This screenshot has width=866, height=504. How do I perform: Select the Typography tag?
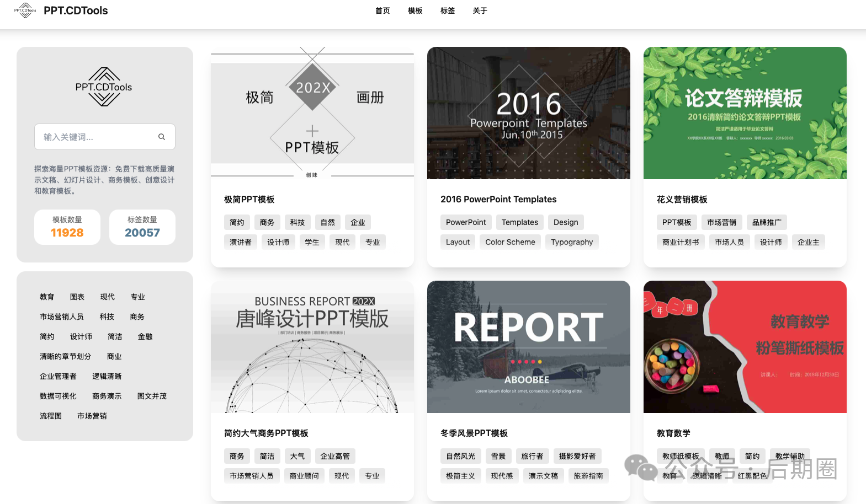[572, 242]
